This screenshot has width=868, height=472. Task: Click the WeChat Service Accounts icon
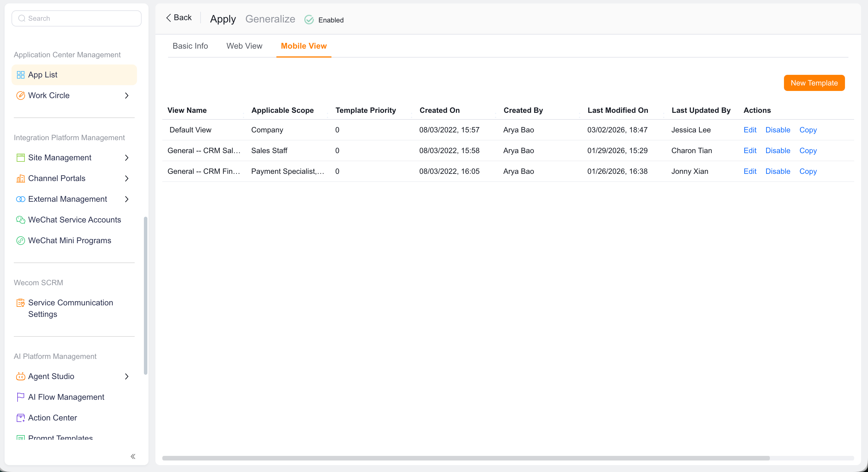20,220
